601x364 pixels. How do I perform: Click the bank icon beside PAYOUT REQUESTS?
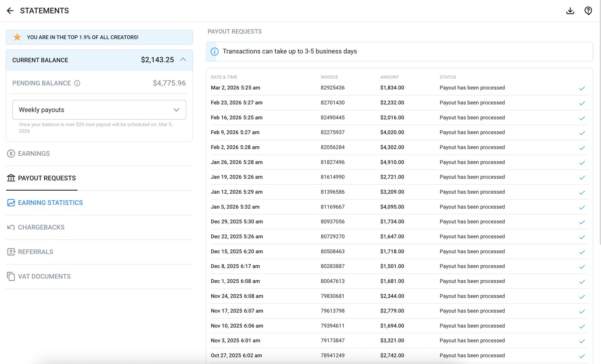click(x=11, y=178)
